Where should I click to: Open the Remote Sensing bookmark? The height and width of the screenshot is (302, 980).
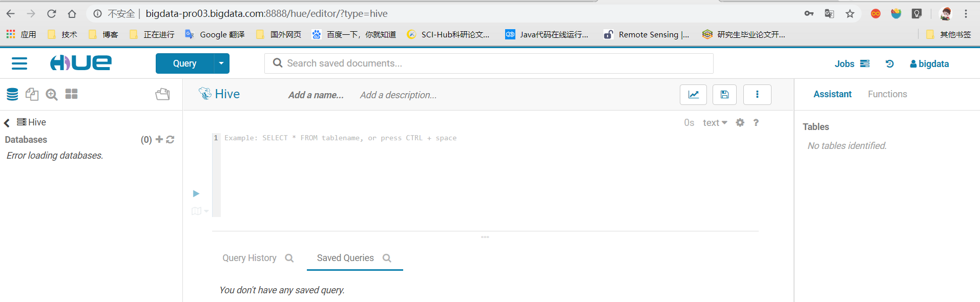click(x=647, y=35)
